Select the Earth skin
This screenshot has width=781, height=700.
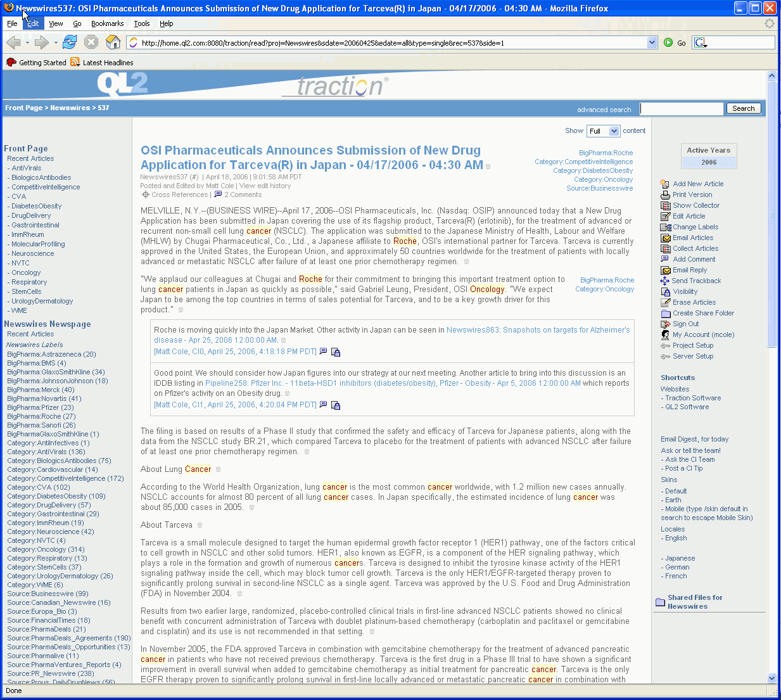(673, 500)
